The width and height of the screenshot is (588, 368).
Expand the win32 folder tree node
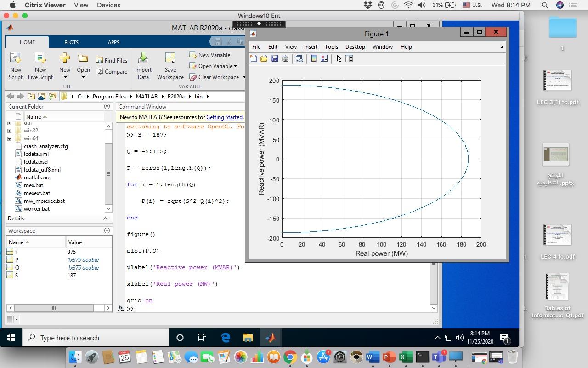(9, 131)
